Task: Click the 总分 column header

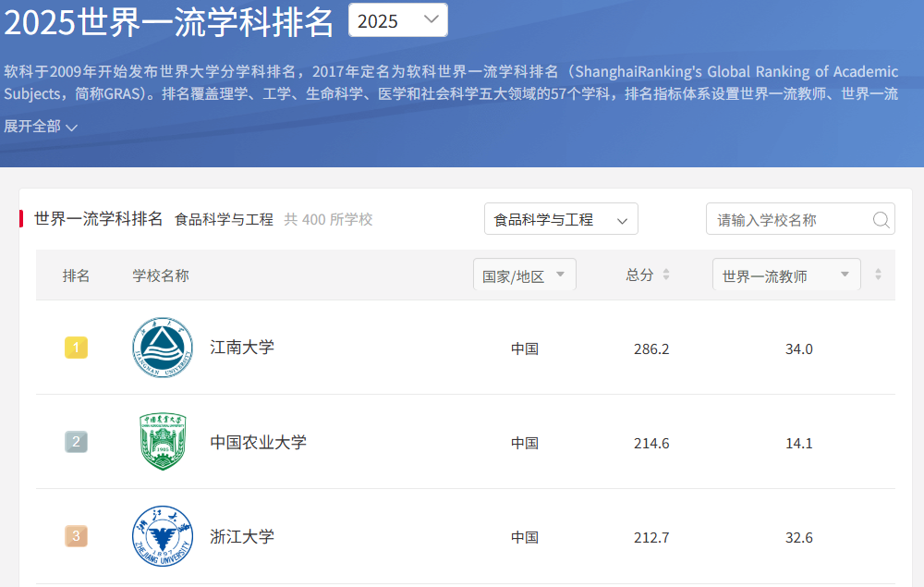Action: [639, 275]
